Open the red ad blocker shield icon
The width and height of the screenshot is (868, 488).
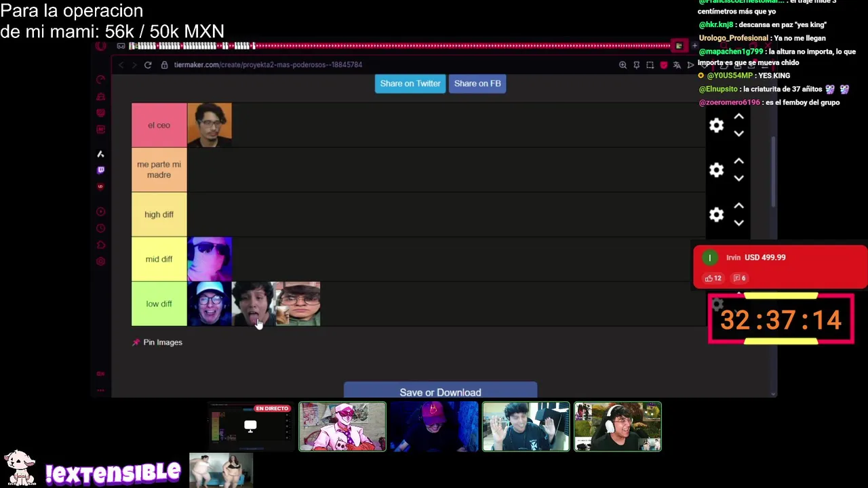[663, 65]
